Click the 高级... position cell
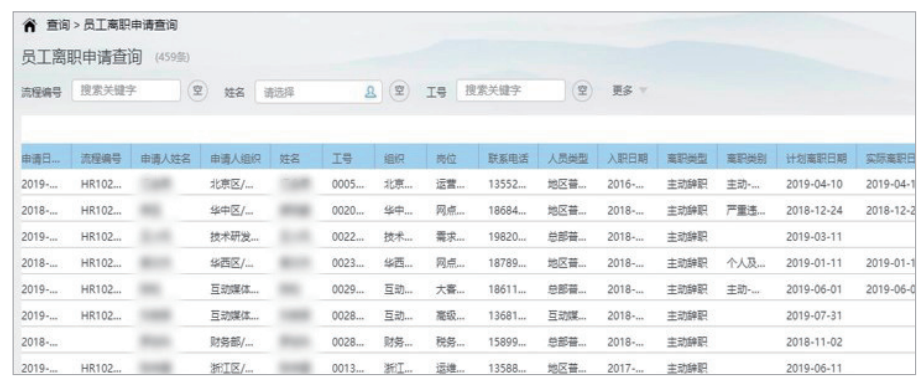This screenshot has height=384, width=922. (450, 316)
